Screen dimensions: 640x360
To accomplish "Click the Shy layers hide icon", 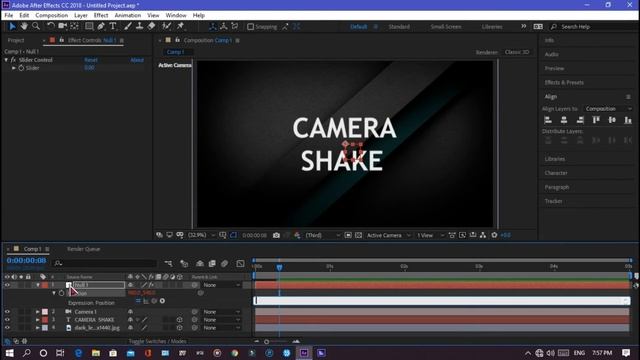I will [x=200, y=264].
